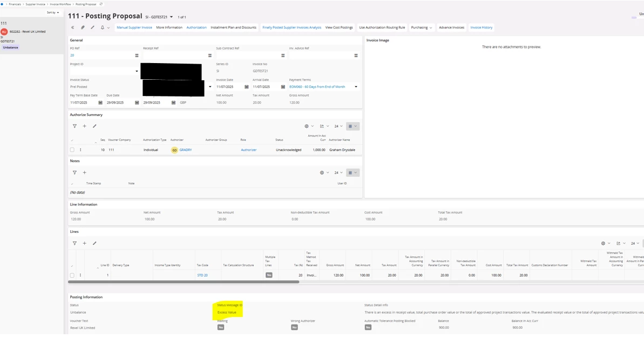Filter the Notes table
Screen dimensions: 644x338
coord(74,173)
